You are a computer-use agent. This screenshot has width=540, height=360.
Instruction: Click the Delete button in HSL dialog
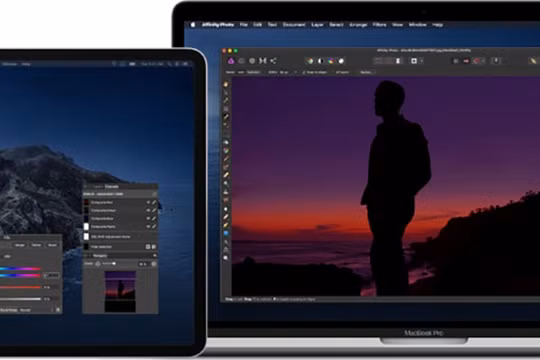[x=36, y=245]
